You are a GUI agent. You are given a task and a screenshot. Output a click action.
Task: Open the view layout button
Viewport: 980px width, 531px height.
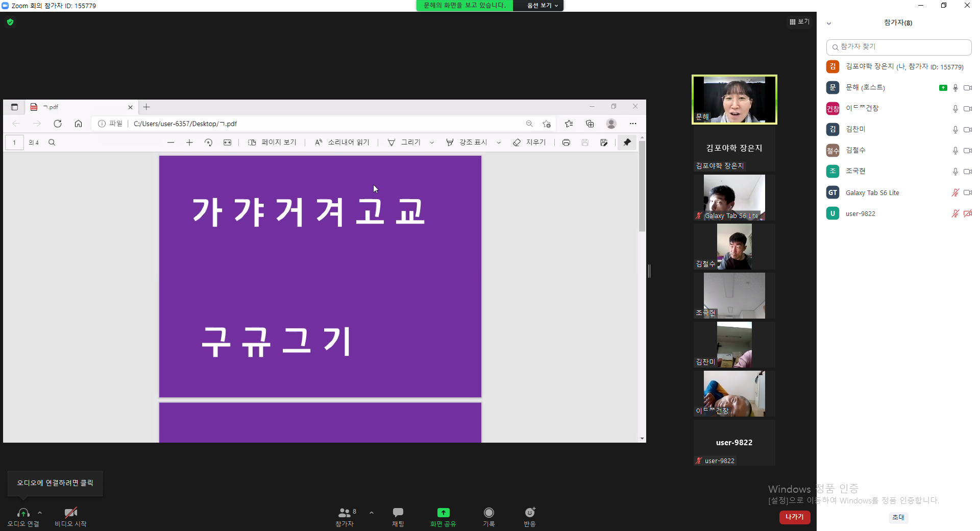click(x=799, y=21)
